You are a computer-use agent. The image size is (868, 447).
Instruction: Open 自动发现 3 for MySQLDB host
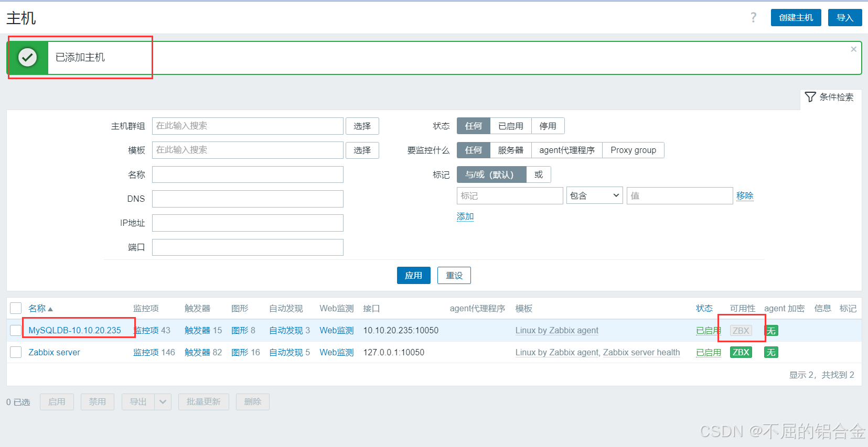point(286,330)
